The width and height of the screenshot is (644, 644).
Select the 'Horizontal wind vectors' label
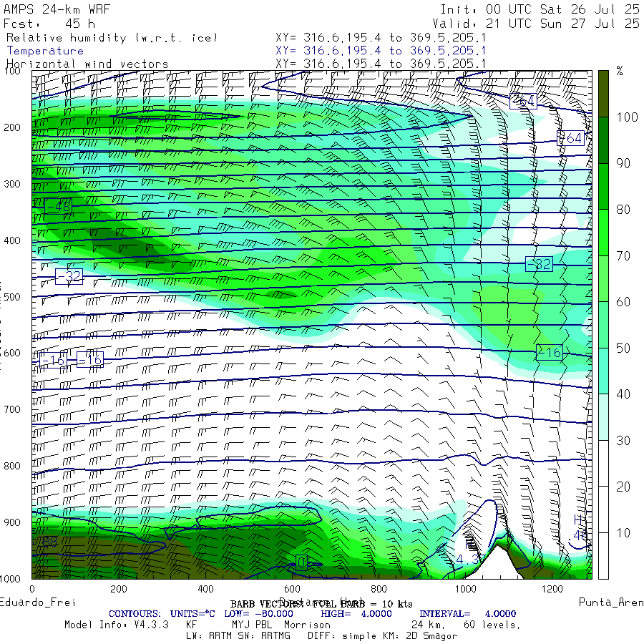(x=87, y=64)
